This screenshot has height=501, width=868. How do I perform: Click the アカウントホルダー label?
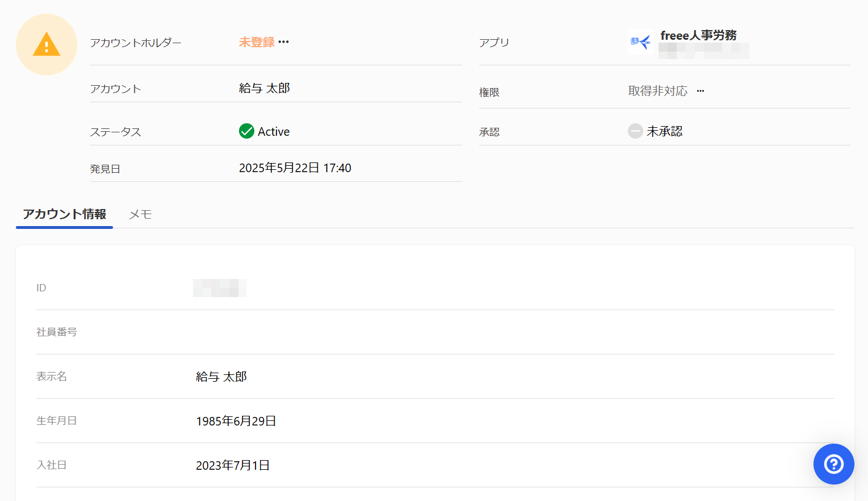(x=136, y=43)
